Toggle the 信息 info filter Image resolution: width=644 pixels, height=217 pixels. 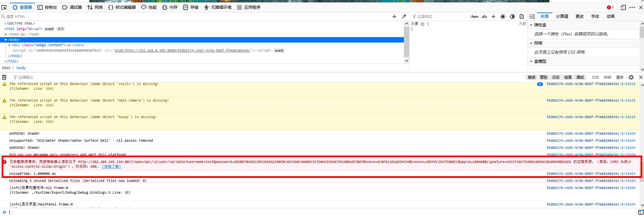tap(568, 77)
